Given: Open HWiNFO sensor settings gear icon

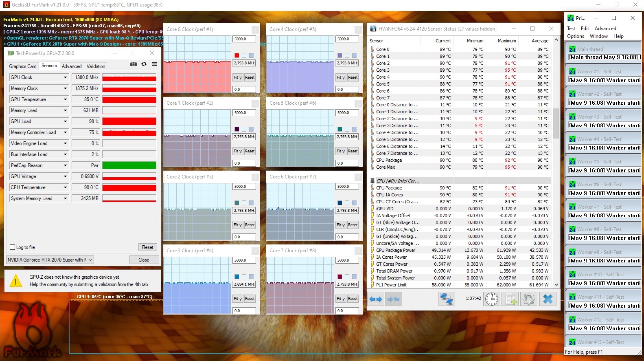Looking at the screenshot, I should click(x=529, y=299).
